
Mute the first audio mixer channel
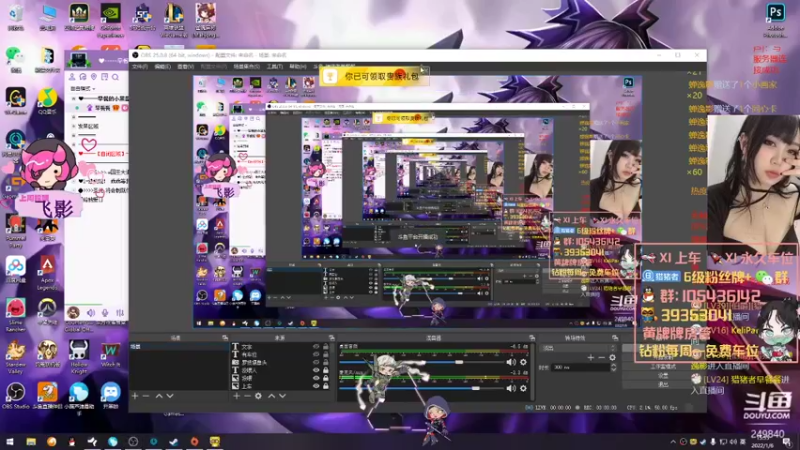point(511,362)
